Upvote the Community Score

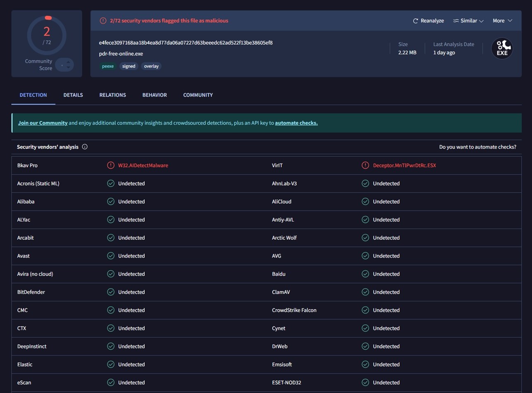[68, 62]
